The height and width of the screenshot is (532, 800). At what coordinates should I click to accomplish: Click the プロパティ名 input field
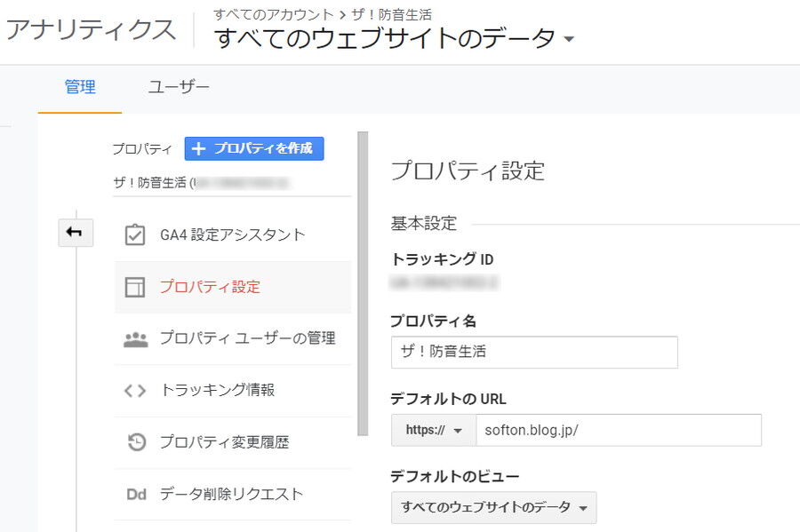tap(534, 352)
